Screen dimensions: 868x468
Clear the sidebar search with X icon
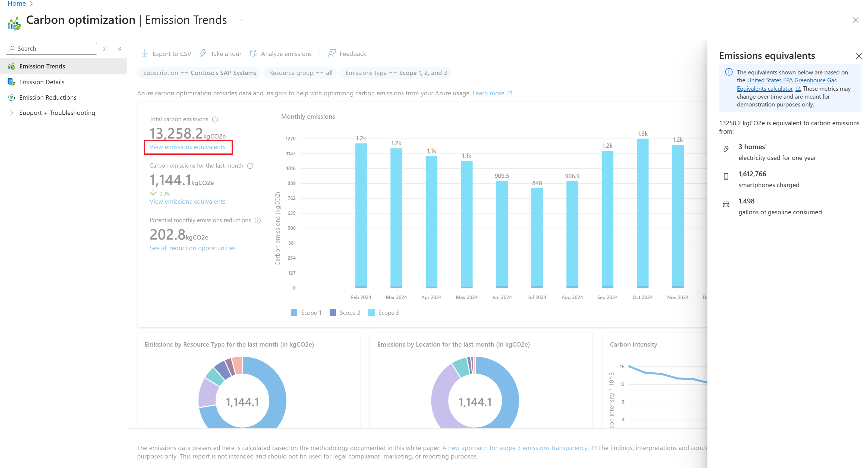(x=105, y=49)
